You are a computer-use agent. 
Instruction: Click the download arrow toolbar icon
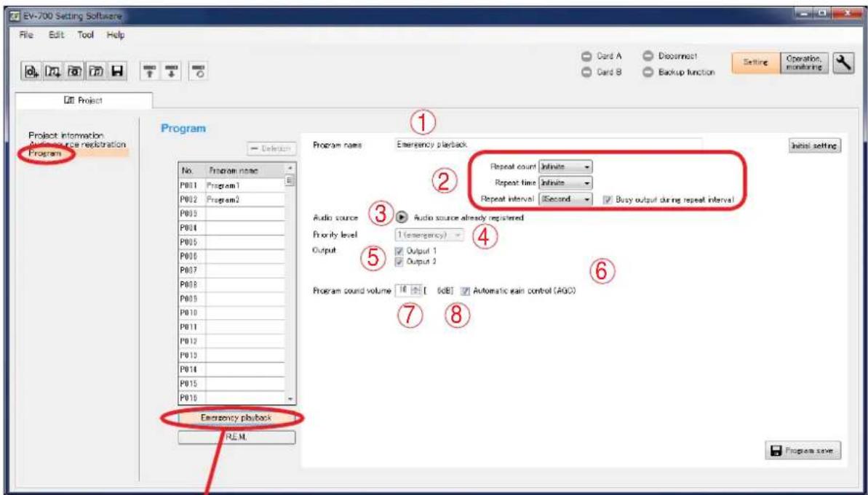pyautogui.click(x=171, y=71)
